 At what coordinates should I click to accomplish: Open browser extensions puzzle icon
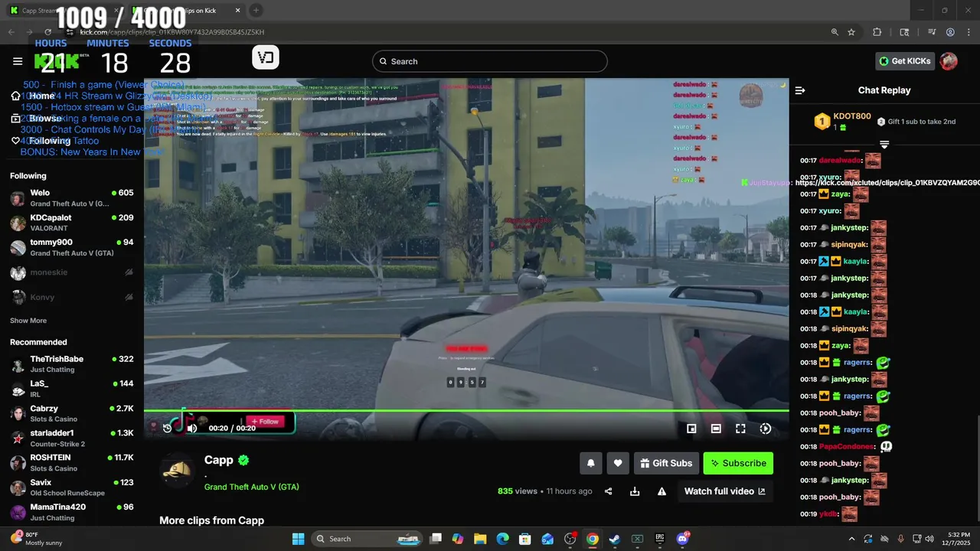[x=877, y=32]
